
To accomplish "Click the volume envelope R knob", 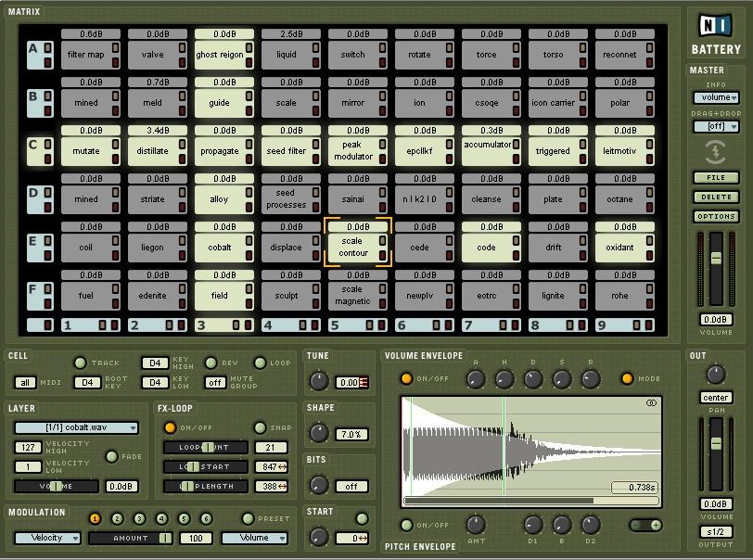I will pos(591,379).
